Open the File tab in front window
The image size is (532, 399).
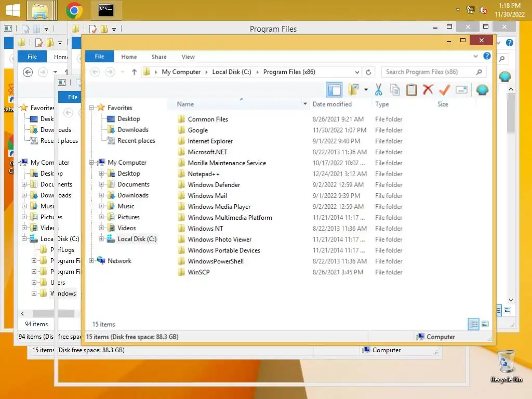[99, 57]
